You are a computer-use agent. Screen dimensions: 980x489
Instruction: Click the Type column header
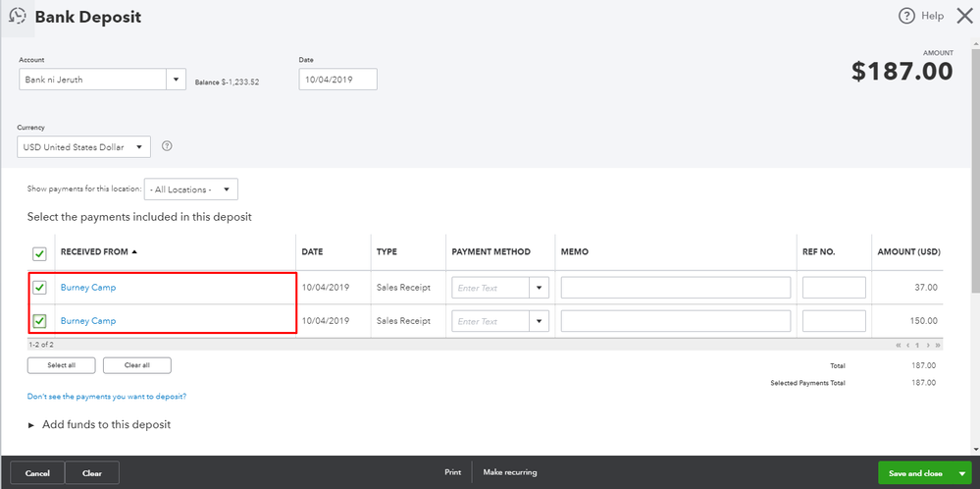click(387, 252)
